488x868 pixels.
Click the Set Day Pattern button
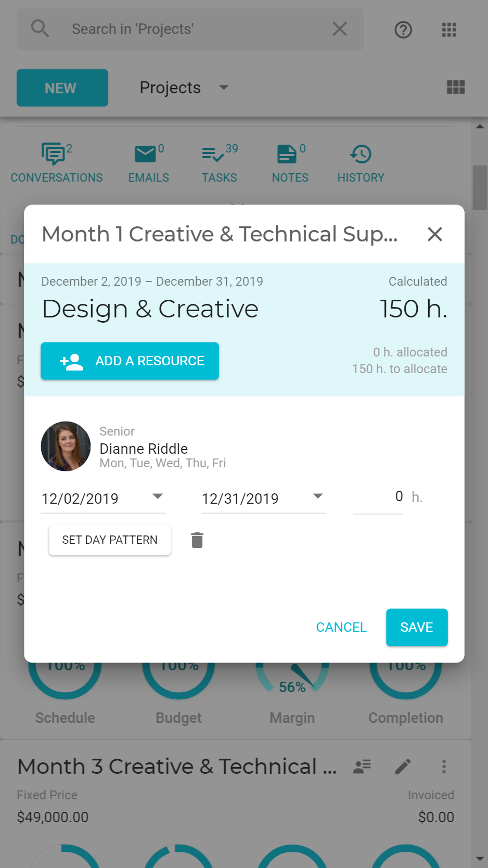(110, 540)
